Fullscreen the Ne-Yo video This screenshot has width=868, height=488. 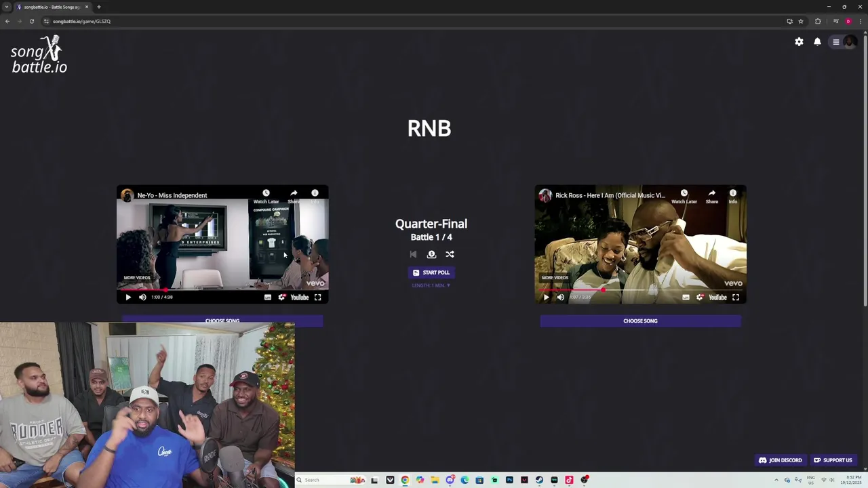click(317, 297)
